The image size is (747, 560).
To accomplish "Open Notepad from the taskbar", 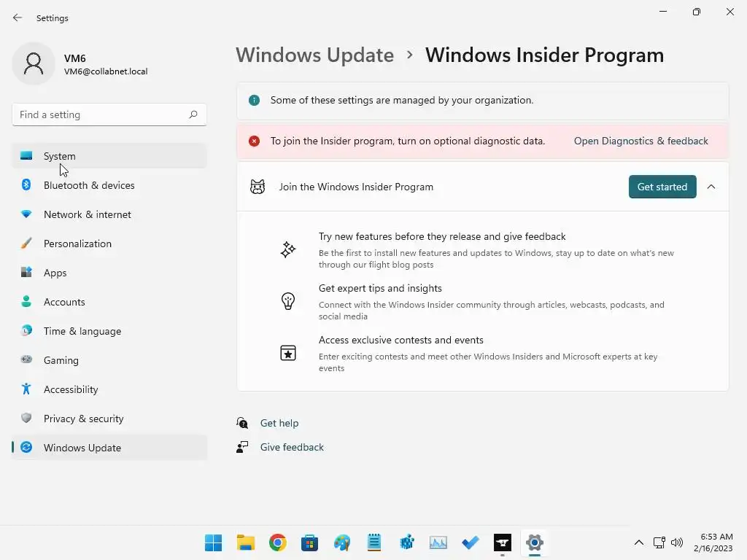I will point(374,542).
